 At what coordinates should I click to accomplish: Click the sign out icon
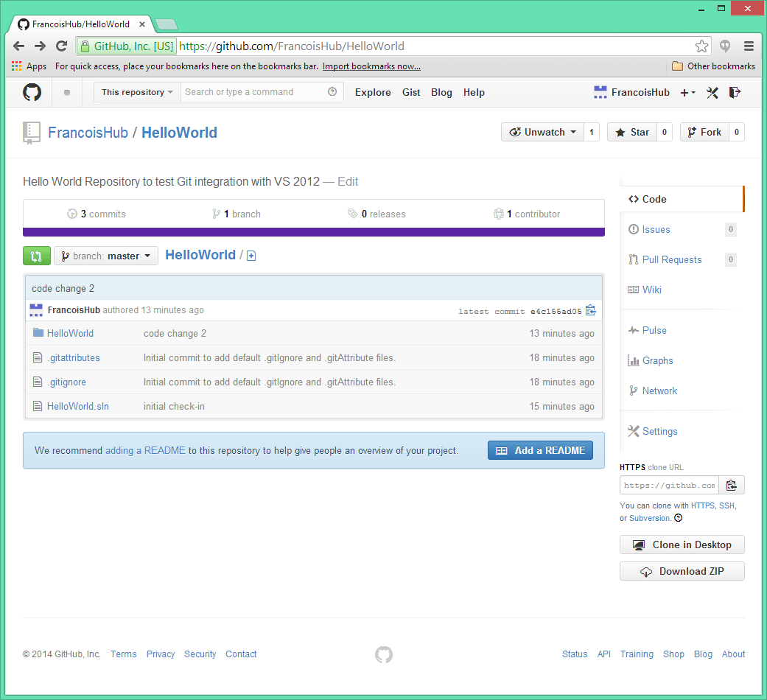tap(735, 92)
